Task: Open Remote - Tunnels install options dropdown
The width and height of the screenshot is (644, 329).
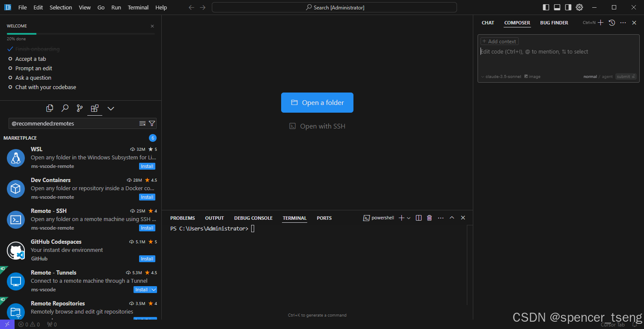Action: click(154, 290)
